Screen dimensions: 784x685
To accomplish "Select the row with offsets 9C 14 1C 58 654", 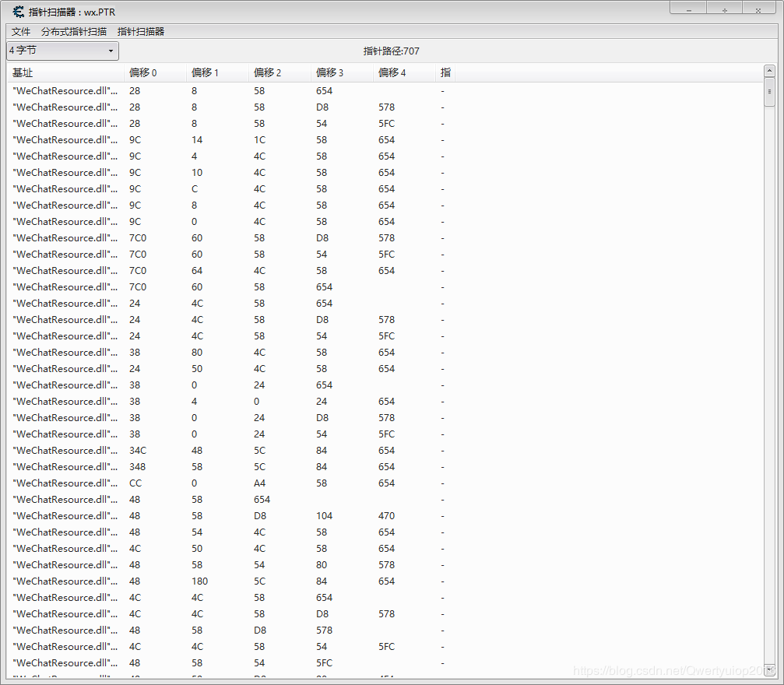I will pyautogui.click(x=385, y=140).
